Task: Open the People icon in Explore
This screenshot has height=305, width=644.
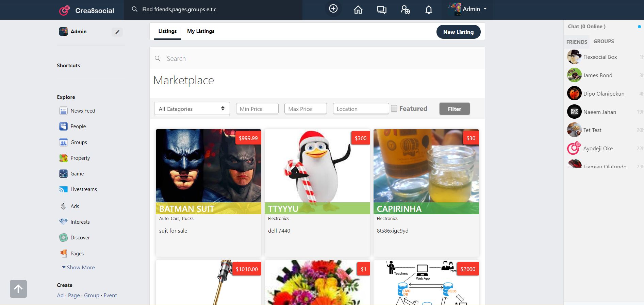Action: coord(63,126)
